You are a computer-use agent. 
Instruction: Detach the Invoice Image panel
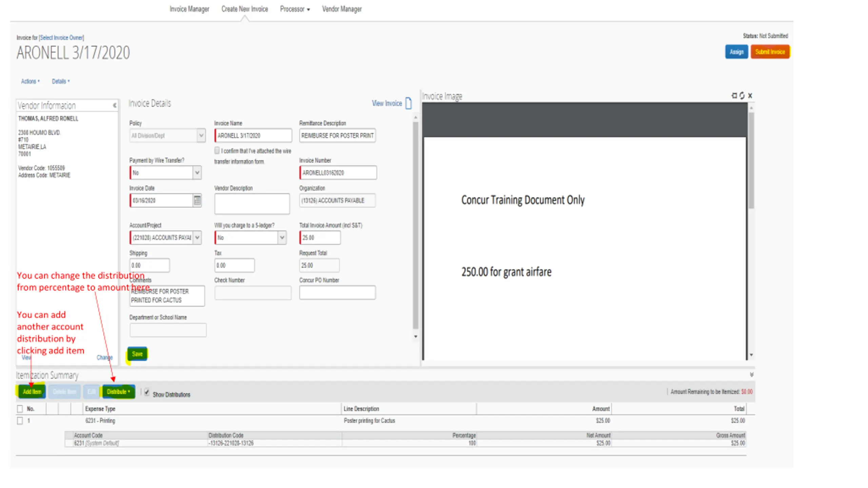pos(734,96)
